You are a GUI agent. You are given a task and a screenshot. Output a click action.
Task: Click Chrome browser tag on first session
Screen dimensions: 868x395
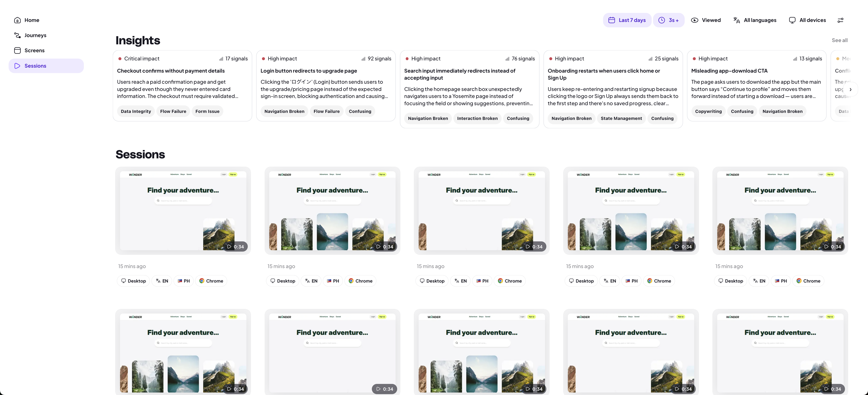211,281
